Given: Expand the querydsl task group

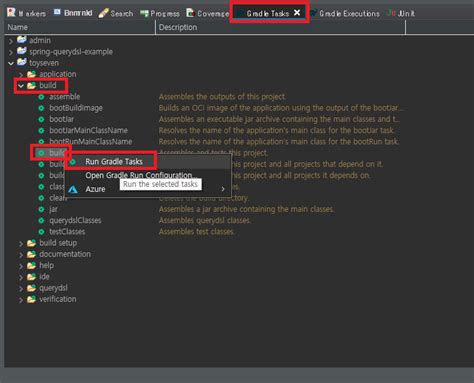Looking at the screenshot, I should [x=21, y=289].
